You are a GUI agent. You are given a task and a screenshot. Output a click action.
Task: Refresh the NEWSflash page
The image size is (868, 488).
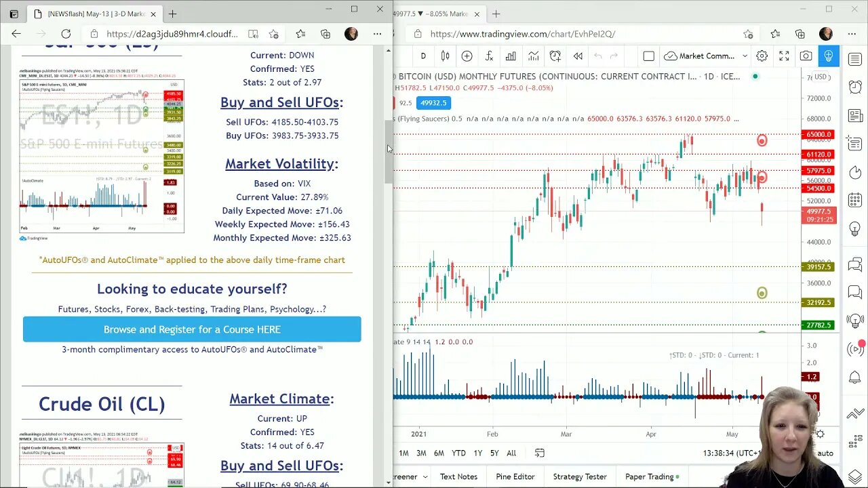(66, 34)
